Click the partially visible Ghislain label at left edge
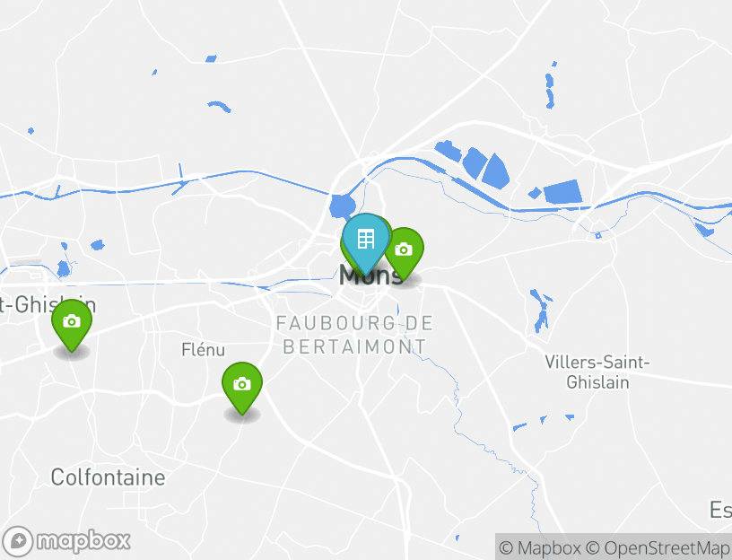This screenshot has height=560, width=732. pyautogui.click(x=48, y=305)
